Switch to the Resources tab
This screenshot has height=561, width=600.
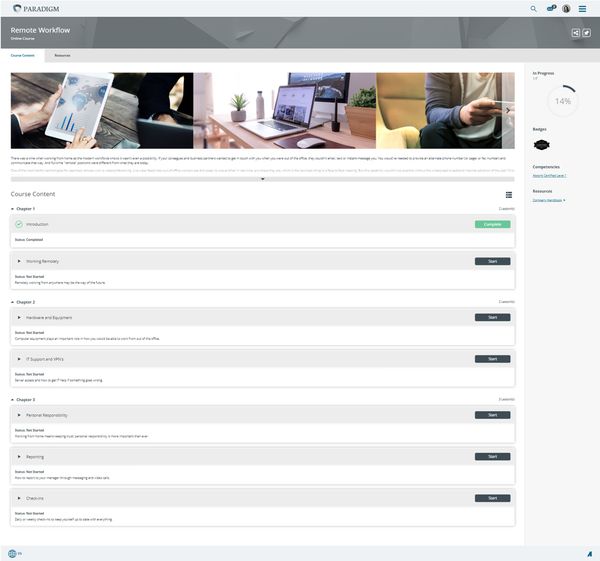62,55
